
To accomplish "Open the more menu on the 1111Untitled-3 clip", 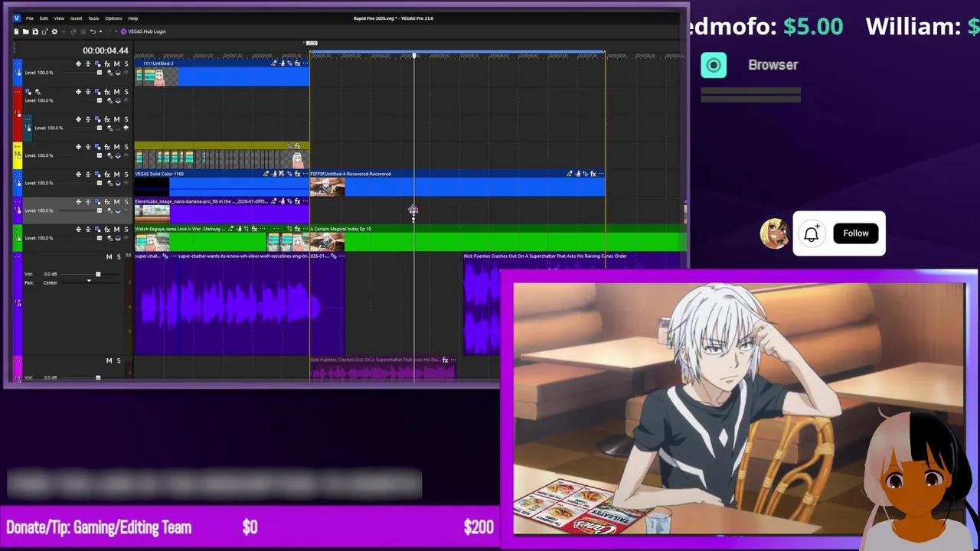I will click(305, 64).
